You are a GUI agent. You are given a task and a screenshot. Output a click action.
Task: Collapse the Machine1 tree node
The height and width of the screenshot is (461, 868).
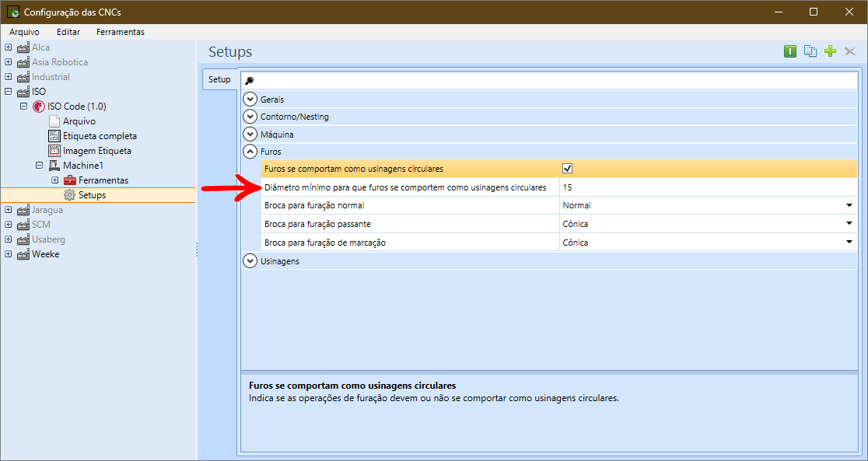click(39, 166)
